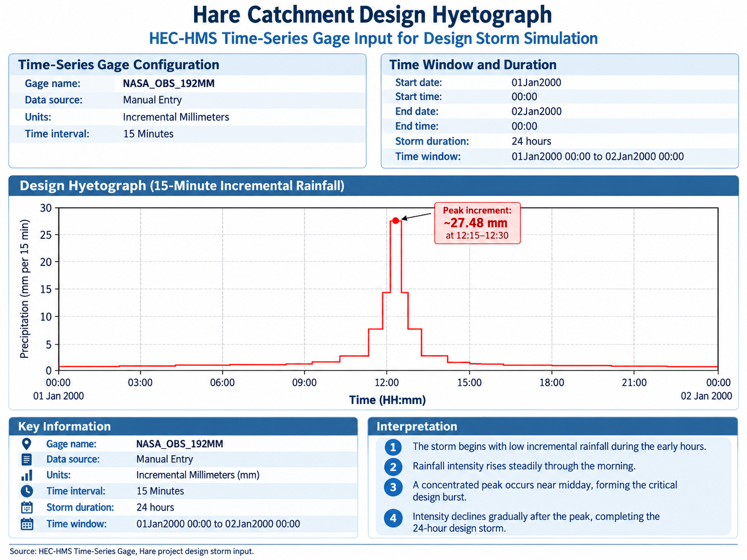Click the Precipitation (mm per 15 min) axis label

coord(24,289)
